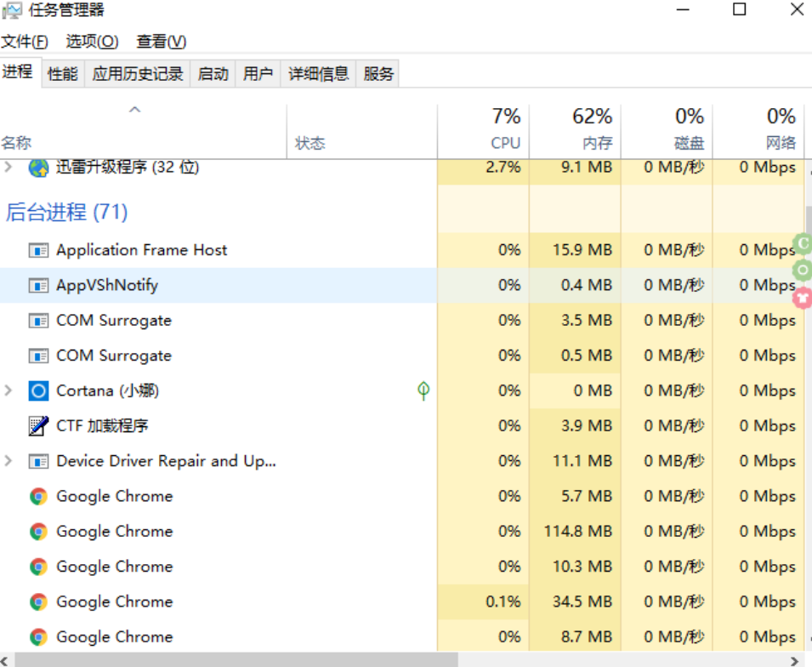Click the Cortana circle icon
The height and width of the screenshot is (667, 812).
(x=38, y=391)
